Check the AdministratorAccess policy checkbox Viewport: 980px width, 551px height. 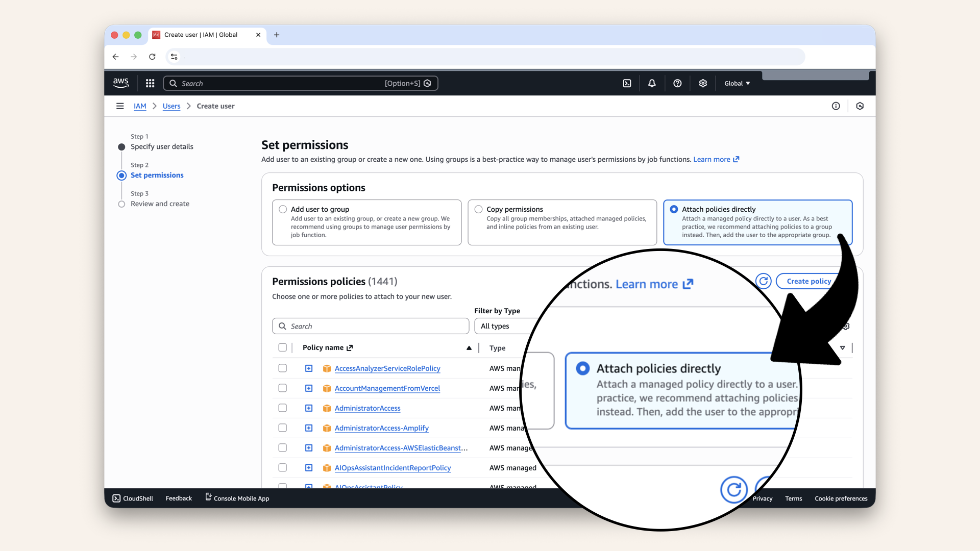tap(282, 408)
